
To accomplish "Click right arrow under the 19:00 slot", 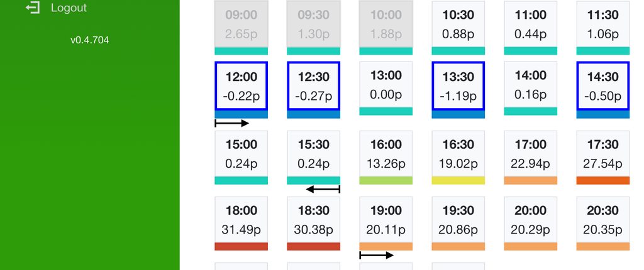I will click(376, 255).
